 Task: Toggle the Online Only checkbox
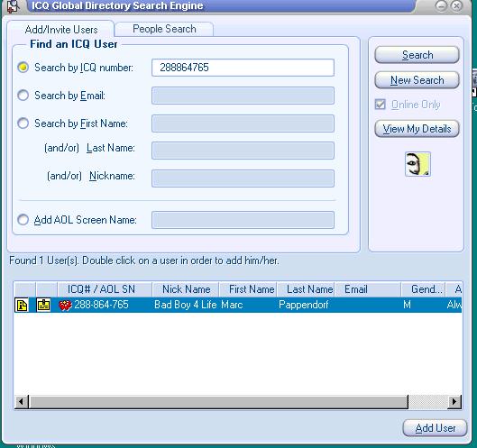[x=381, y=105]
